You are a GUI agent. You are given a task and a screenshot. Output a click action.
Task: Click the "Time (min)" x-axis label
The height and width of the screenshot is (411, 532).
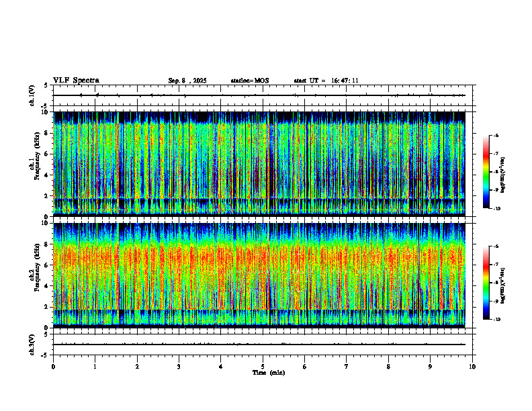269,373
